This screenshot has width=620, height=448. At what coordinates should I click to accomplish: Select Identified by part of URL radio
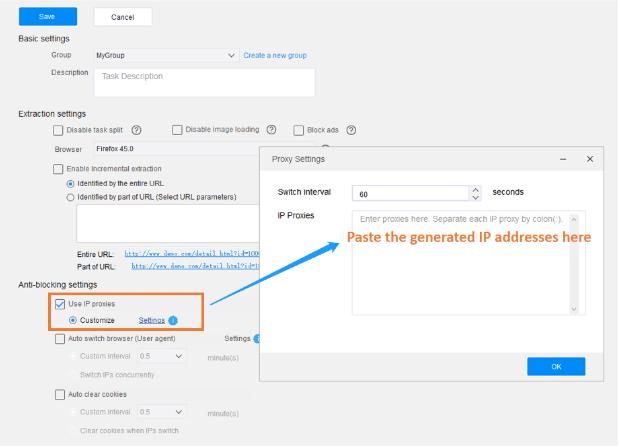coord(70,197)
